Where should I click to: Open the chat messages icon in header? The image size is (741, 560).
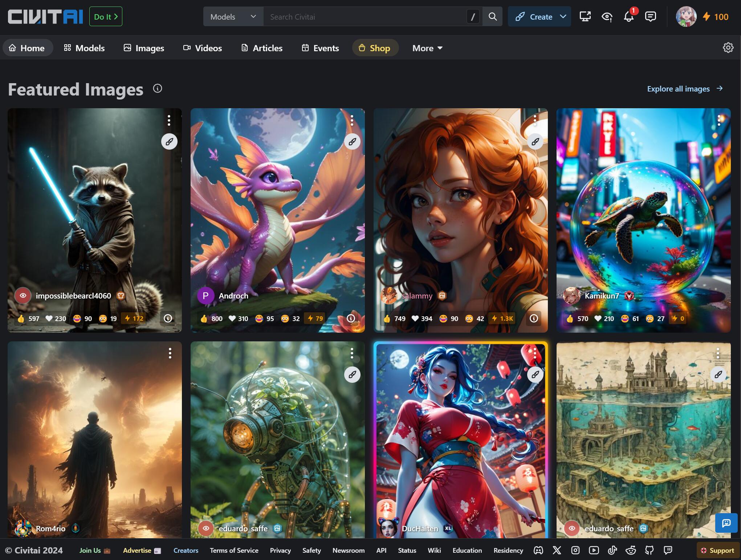tap(650, 17)
